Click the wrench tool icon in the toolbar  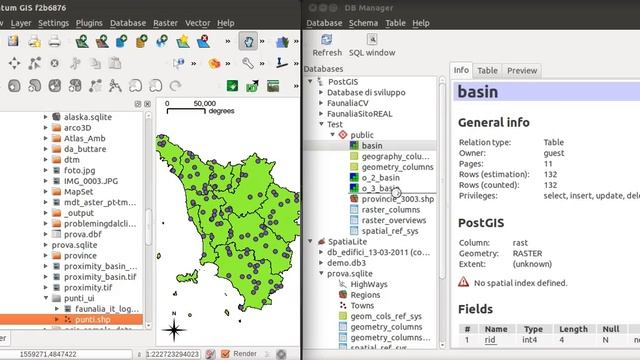pyautogui.click(x=248, y=63)
